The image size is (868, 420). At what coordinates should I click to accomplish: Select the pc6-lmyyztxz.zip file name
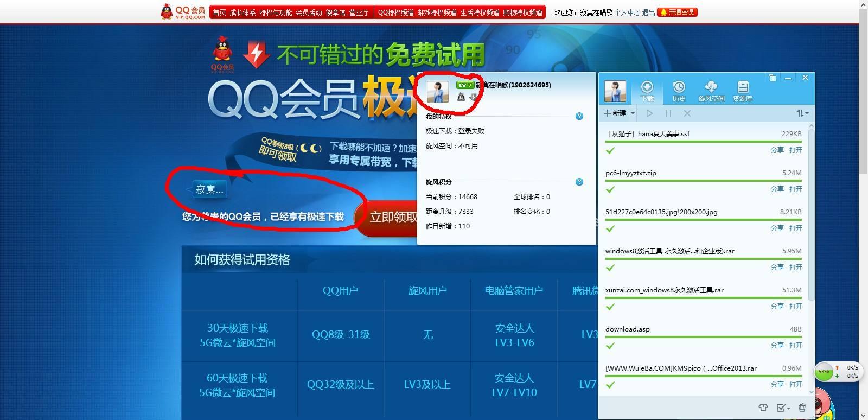pyautogui.click(x=630, y=173)
